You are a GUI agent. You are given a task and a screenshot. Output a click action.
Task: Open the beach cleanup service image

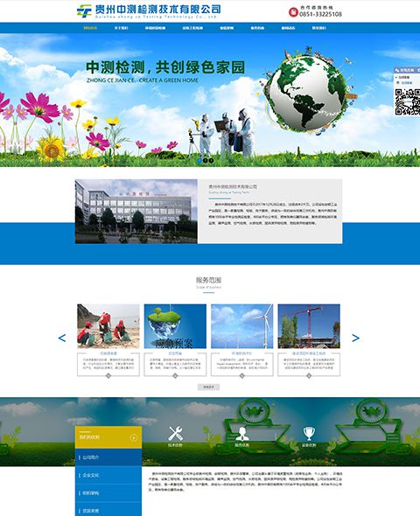coord(108,326)
